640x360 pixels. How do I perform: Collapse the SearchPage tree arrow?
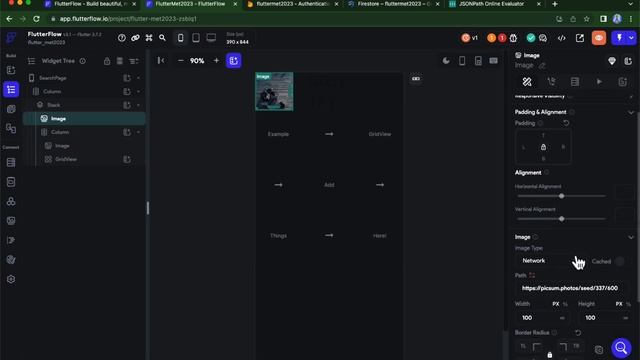point(138,78)
